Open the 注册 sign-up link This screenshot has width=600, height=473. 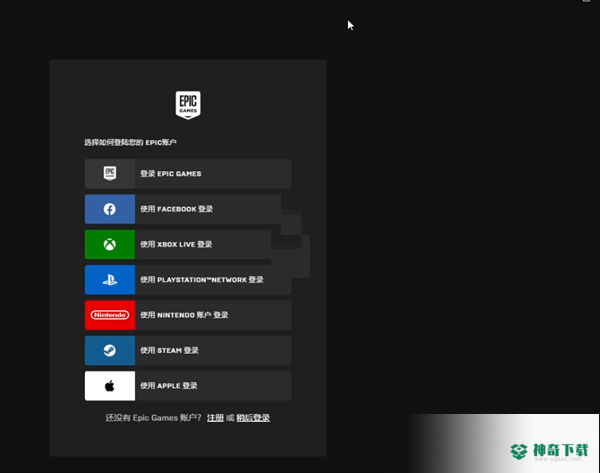coord(215,418)
